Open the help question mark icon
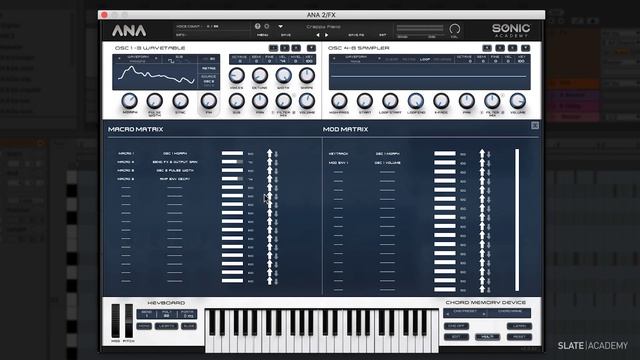This screenshot has height=360, width=640. tap(258, 26)
